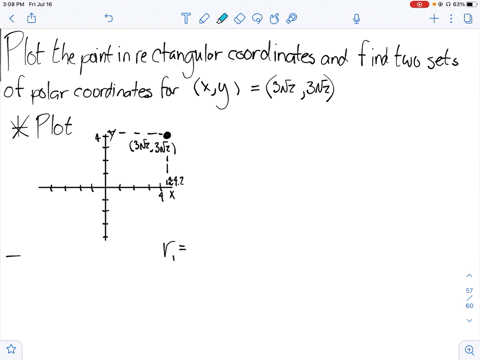480x360 pixels.
Task: Tap the handwritten 'Plot' heading
Action: pos(54,126)
